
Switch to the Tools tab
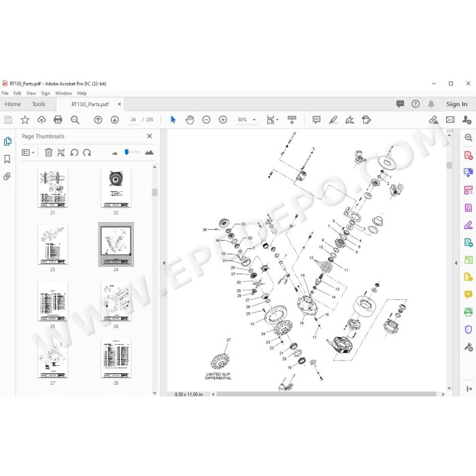click(39, 104)
